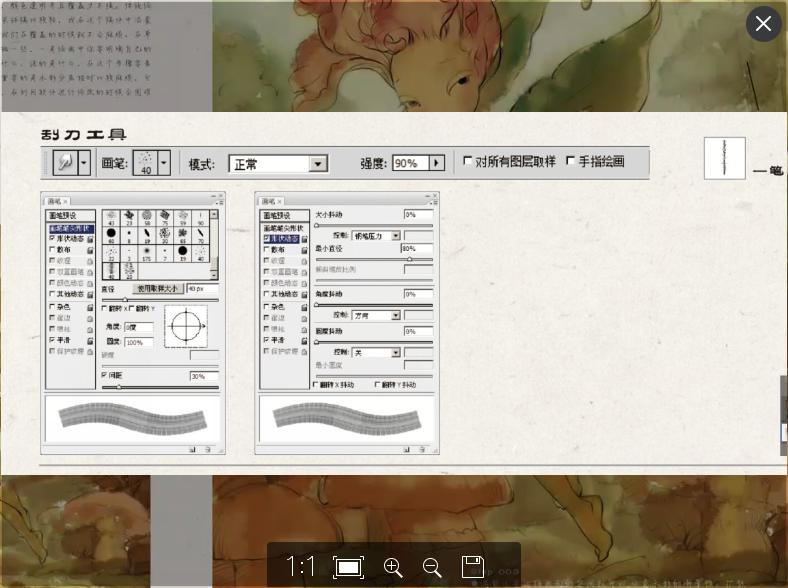Toggle the 间距 spacing checkbox

click(x=105, y=375)
